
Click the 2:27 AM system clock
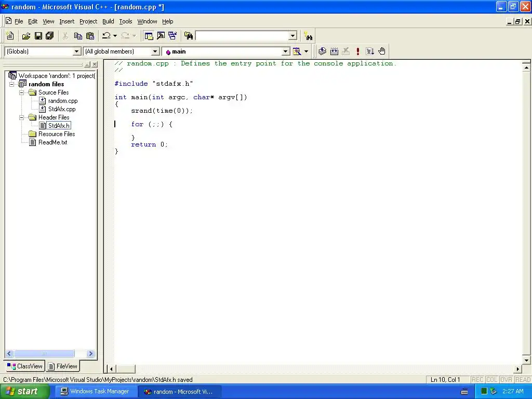click(x=513, y=392)
